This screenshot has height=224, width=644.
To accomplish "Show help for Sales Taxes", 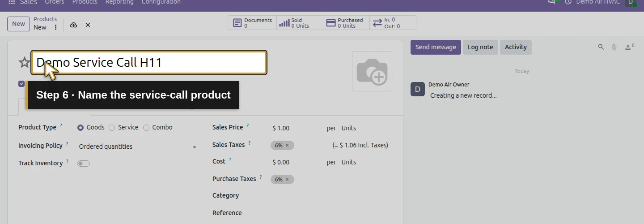I will click(x=250, y=143).
